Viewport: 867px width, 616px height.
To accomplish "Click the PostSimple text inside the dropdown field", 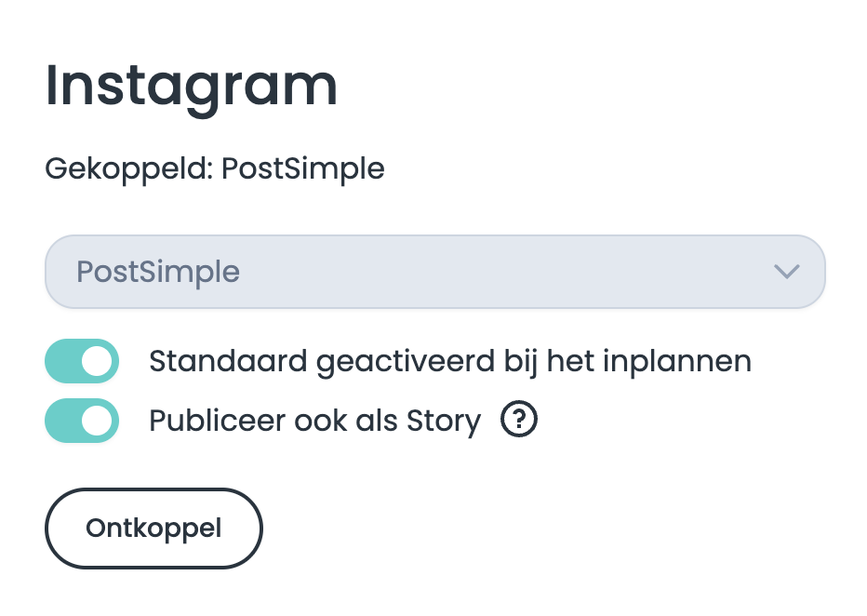I will [158, 272].
